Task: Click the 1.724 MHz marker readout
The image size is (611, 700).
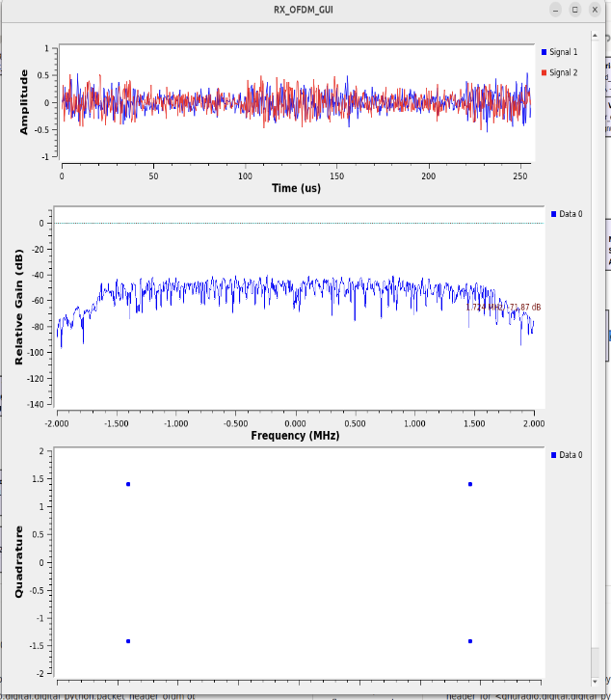Action: tap(504, 308)
